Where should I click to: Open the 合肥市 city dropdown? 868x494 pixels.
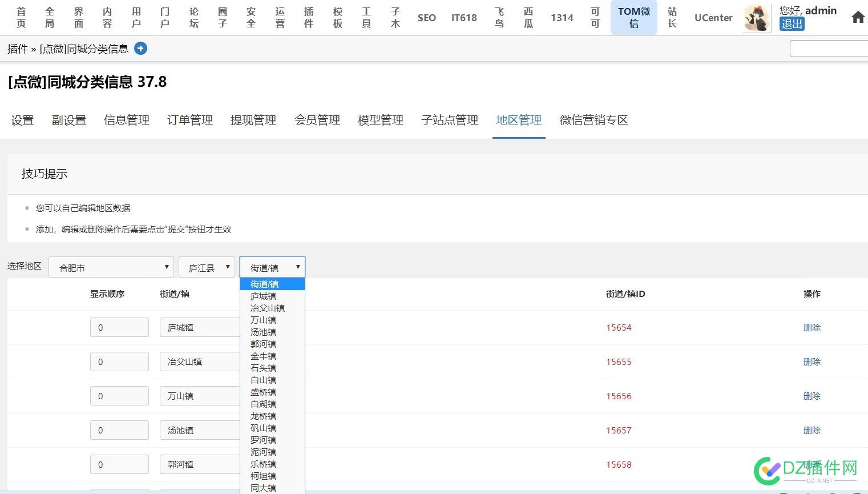(x=111, y=267)
